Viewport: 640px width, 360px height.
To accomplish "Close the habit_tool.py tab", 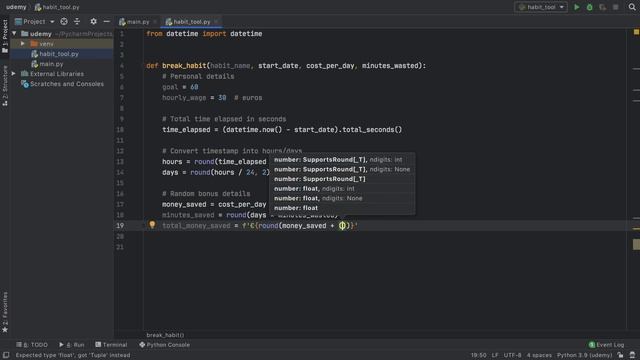I will (x=216, y=21).
